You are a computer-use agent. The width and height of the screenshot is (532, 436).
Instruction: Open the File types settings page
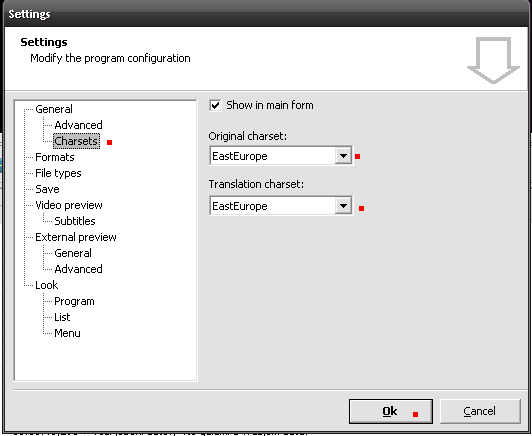click(58, 173)
